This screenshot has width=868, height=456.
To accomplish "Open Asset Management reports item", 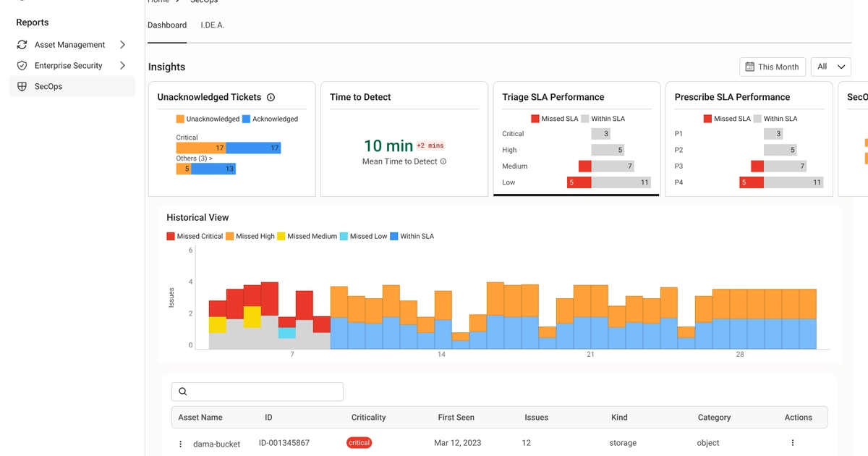I will click(72, 45).
